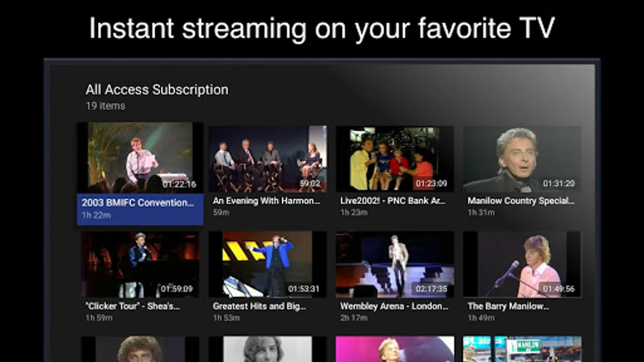Select the "'Clicker Tour' - Shea's..." title

(132, 306)
